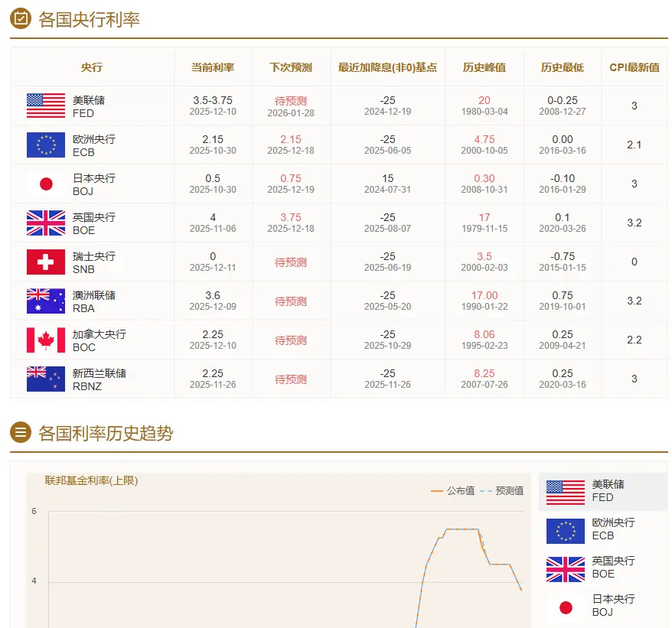Click BOC 待预测 forecast cell
The image size is (672, 628).
tap(291, 340)
